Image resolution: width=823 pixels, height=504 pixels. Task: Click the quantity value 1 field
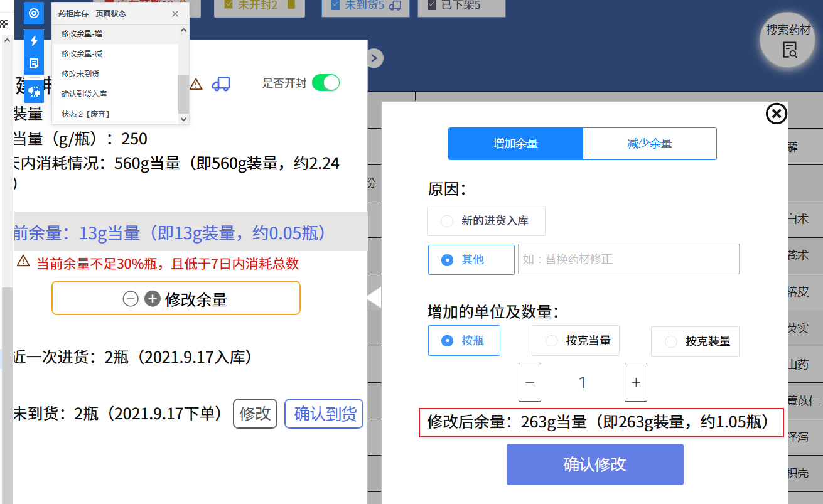click(583, 382)
